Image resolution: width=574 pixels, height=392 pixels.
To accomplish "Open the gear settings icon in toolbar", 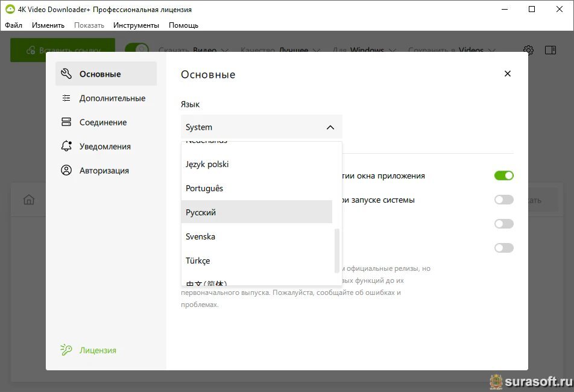I will tap(528, 50).
